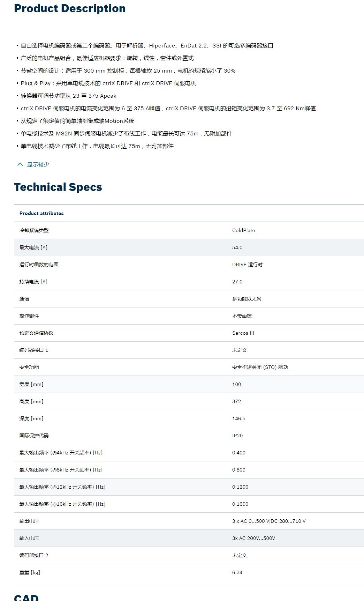Viewport: 364px width, 601px height.
Task: Click the 3 x AC 0...500 V output value
Action: pos(269,521)
